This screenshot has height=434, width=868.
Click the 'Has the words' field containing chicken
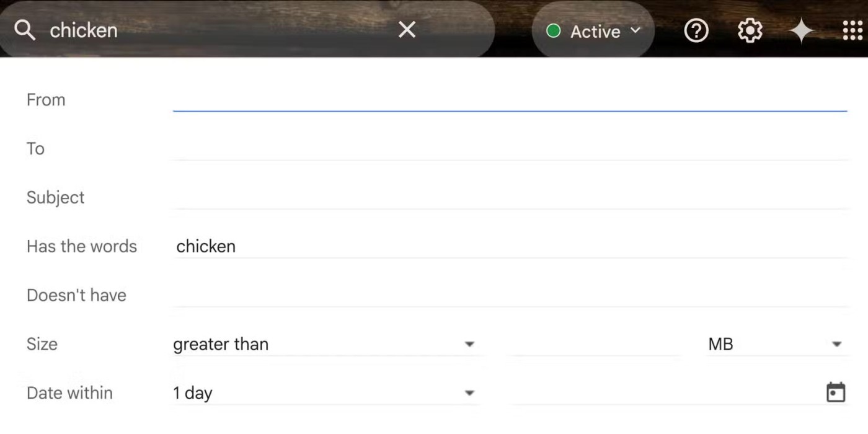coord(510,246)
